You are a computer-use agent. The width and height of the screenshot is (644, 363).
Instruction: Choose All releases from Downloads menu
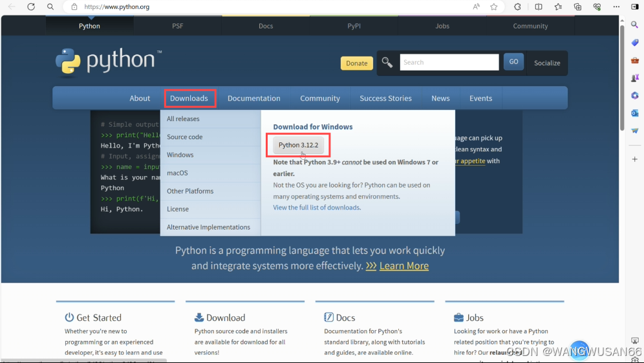click(210, 119)
